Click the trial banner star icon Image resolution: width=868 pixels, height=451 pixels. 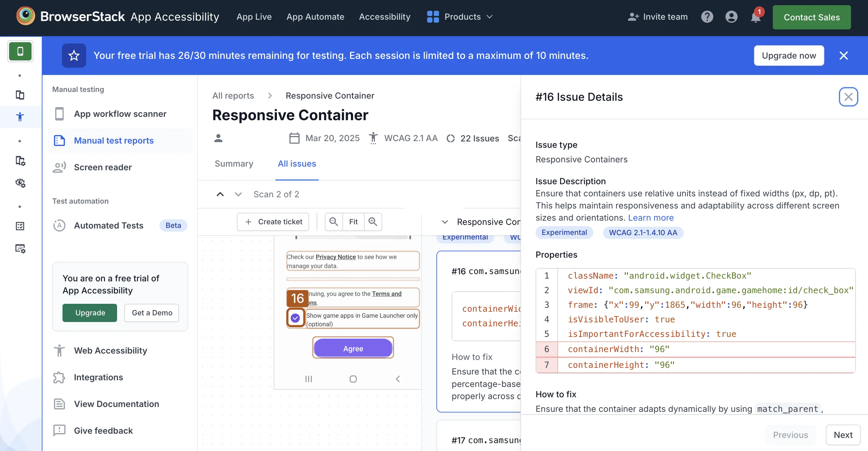[x=74, y=55]
